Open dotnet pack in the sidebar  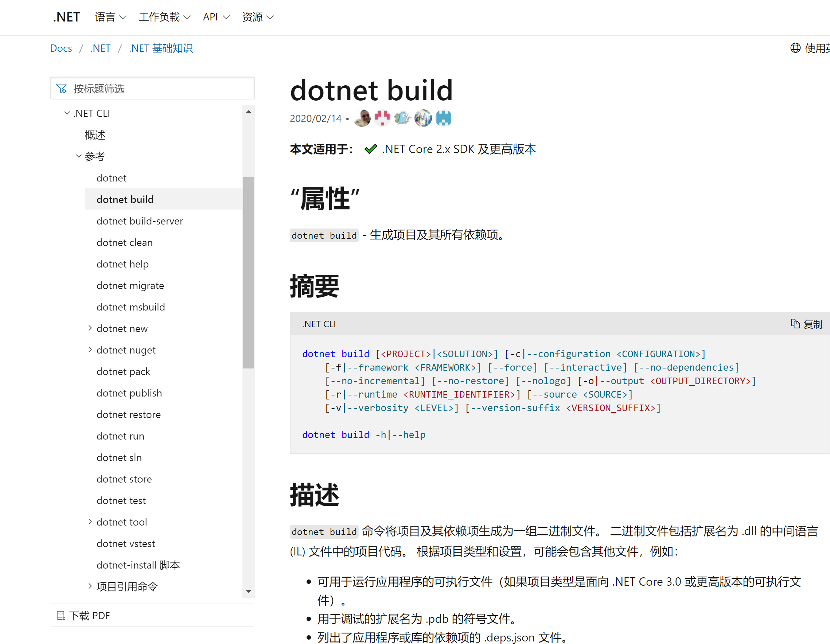[x=123, y=372]
